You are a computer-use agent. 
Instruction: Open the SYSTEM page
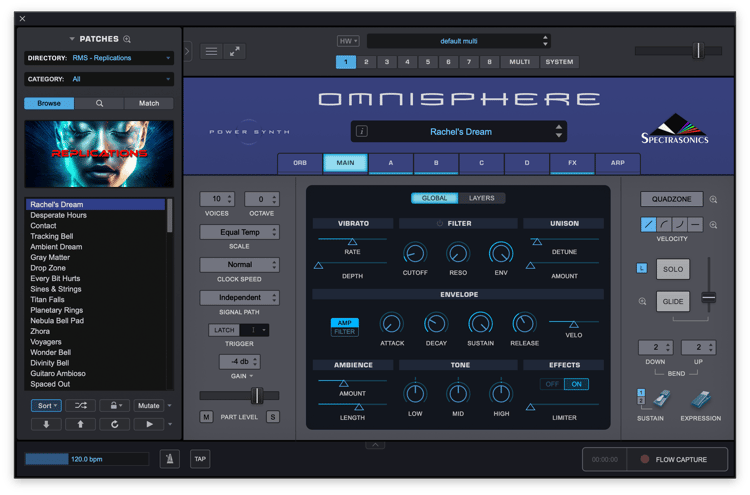click(559, 62)
